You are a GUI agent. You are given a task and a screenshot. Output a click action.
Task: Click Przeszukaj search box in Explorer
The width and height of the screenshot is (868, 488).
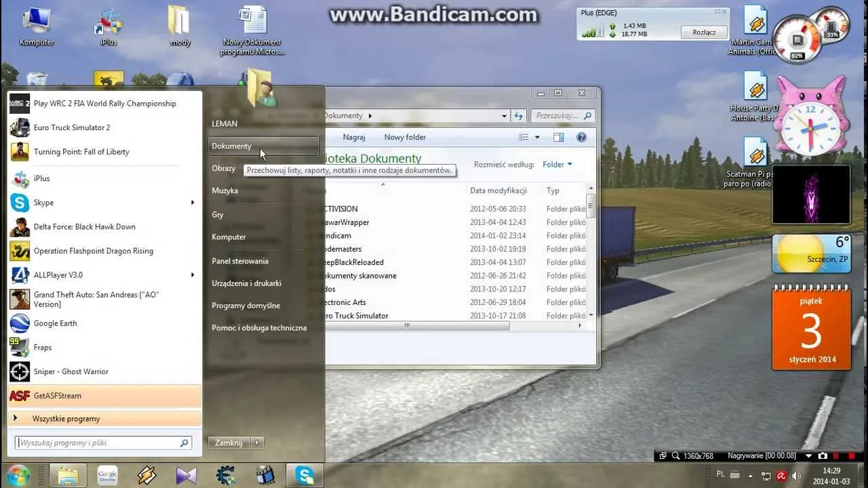pos(563,116)
